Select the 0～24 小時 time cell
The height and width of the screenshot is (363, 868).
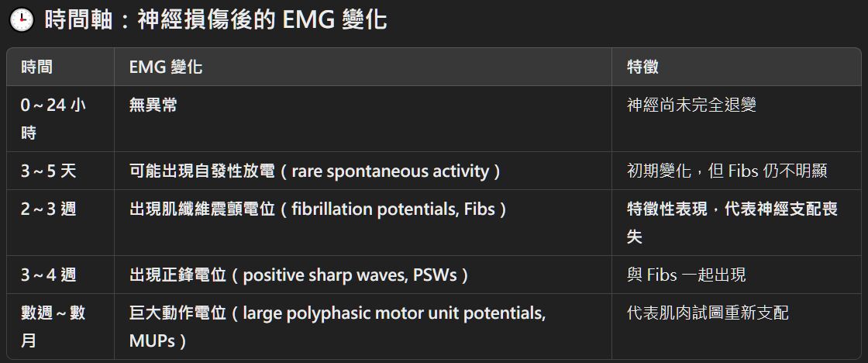(53, 119)
